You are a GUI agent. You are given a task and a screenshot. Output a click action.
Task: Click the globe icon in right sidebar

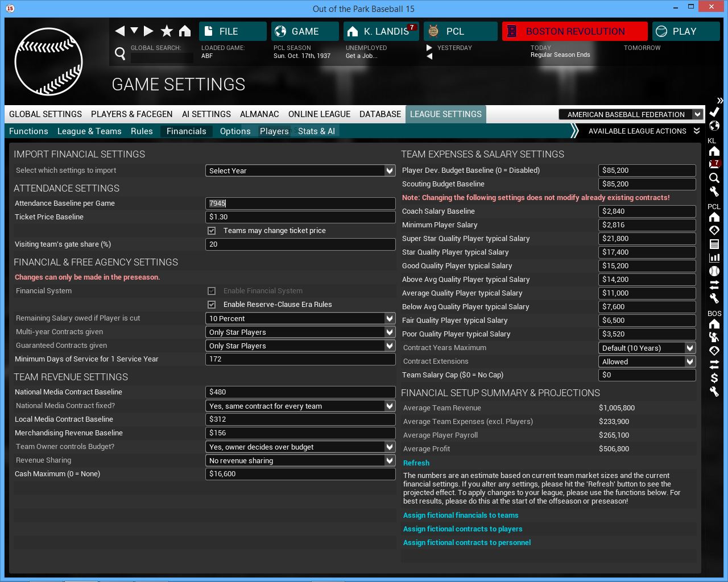click(714, 126)
